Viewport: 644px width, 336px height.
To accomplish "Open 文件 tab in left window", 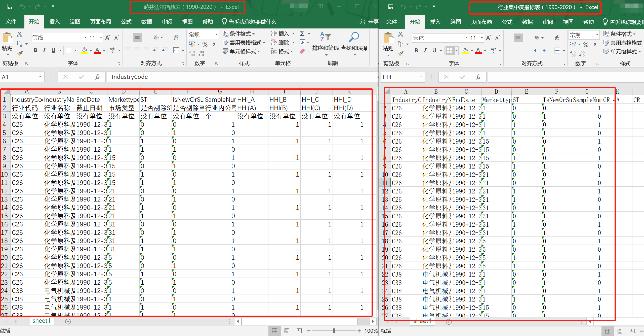I will pyautogui.click(x=11, y=22).
